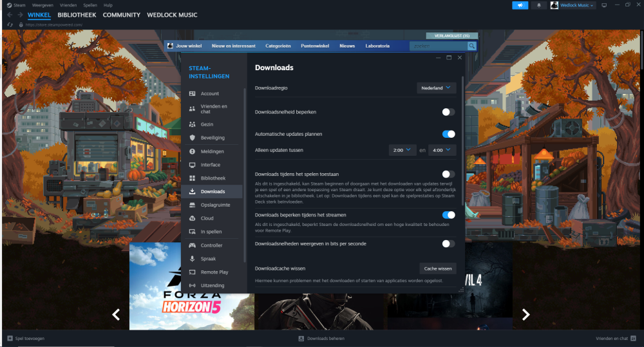Switch to the BIBLIOTHEEK tab

coord(77,15)
